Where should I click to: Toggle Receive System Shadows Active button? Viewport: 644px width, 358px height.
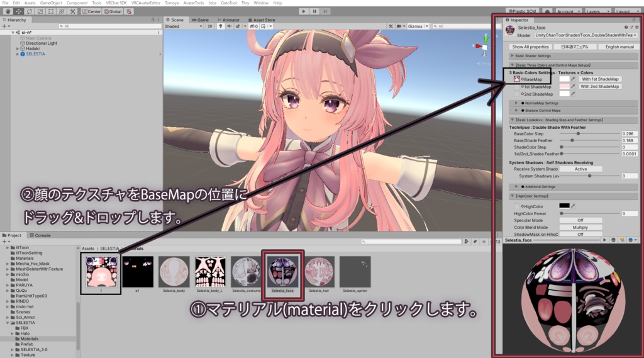pos(580,169)
